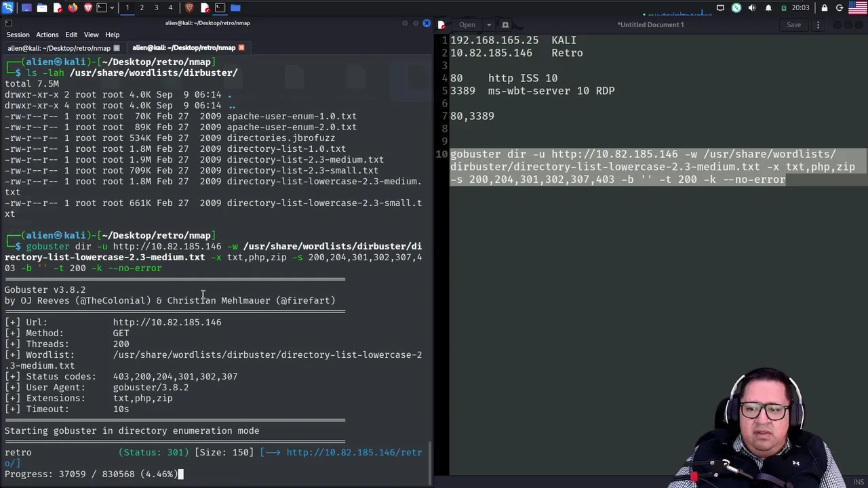Focus the Brave window in taskbar
This screenshot has width=868, height=488.
coord(189,7)
